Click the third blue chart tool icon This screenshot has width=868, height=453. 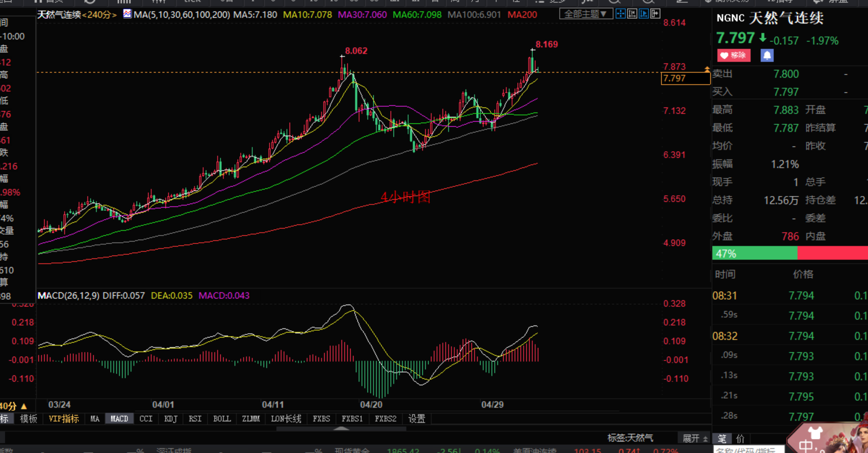(x=644, y=14)
